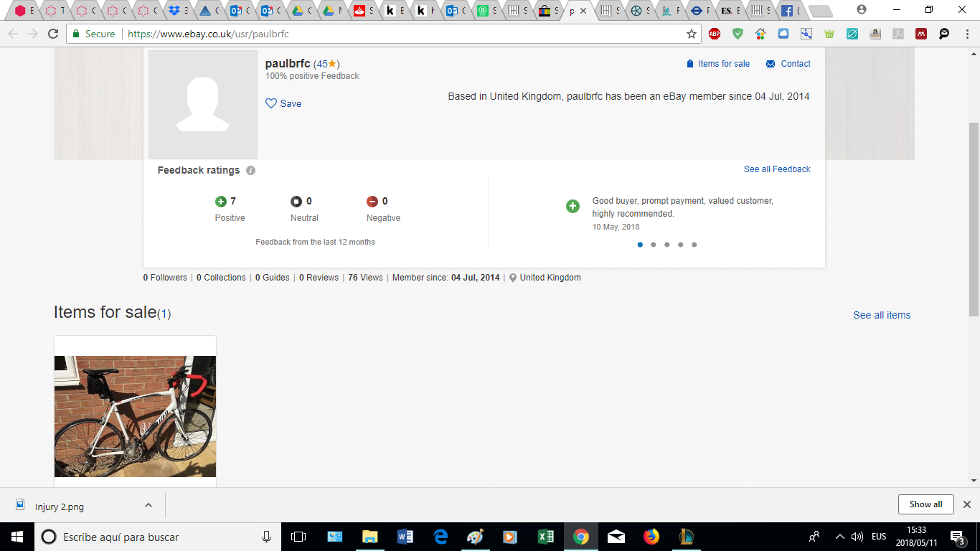Select the second feedback carousel dot
This screenshot has height=551, width=980.
653,245
